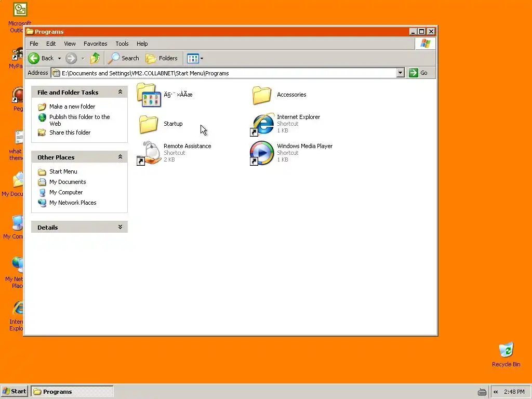Viewport: 532px width, 399px height.
Task: Go to My Computer in Other Places
Action: 66,192
